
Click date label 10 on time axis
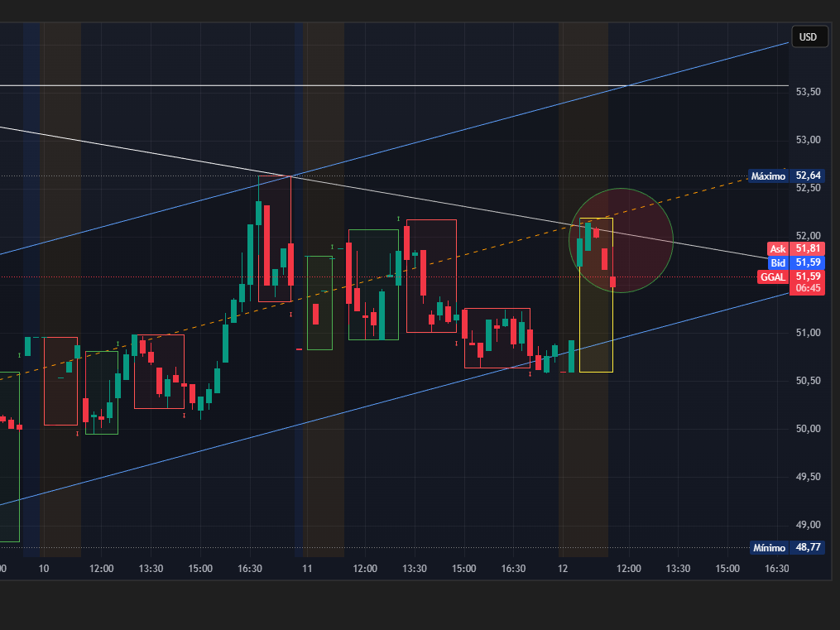(44, 569)
